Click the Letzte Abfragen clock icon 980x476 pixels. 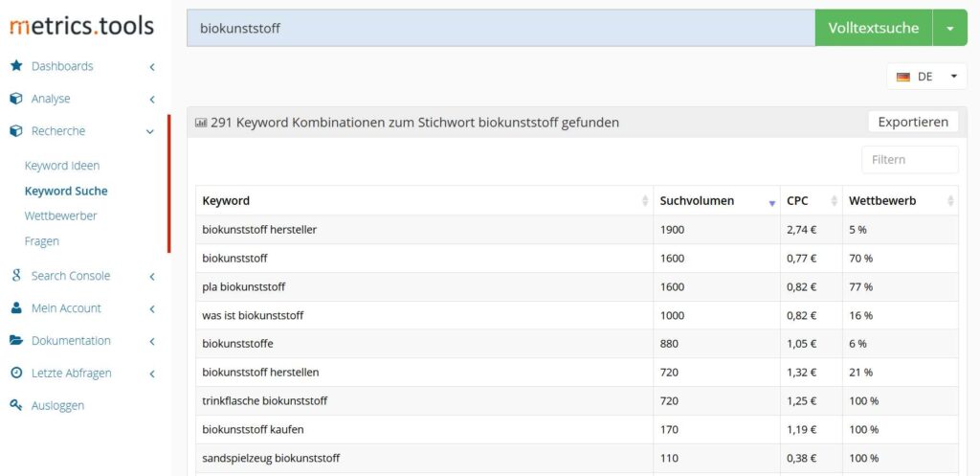(x=17, y=373)
